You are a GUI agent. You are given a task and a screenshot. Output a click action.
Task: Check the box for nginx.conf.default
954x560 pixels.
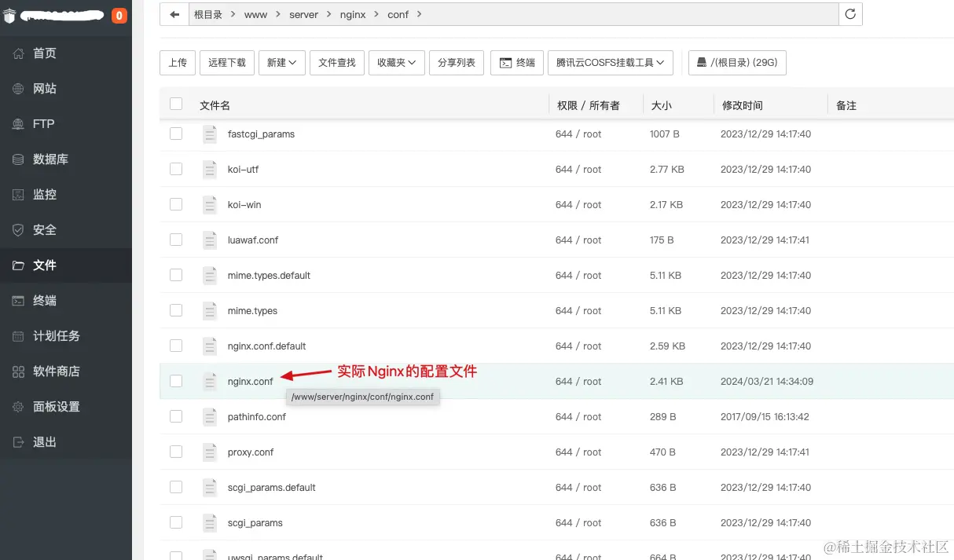click(x=176, y=346)
